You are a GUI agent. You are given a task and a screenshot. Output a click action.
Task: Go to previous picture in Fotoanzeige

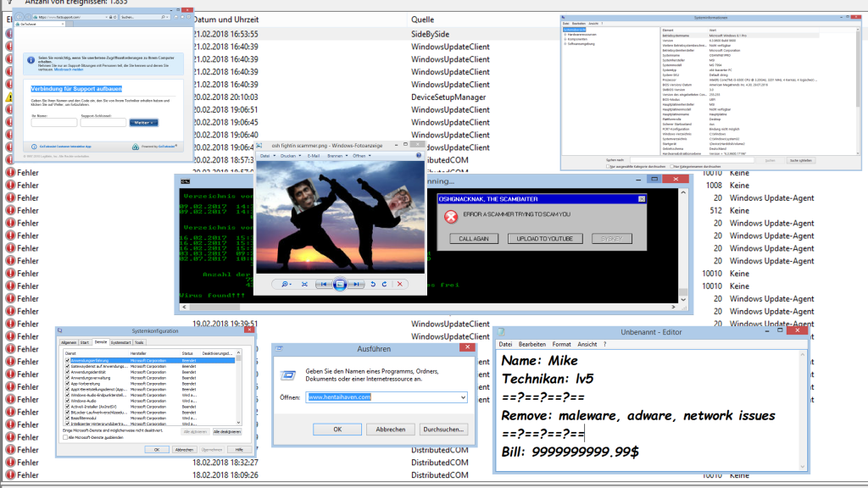point(322,284)
